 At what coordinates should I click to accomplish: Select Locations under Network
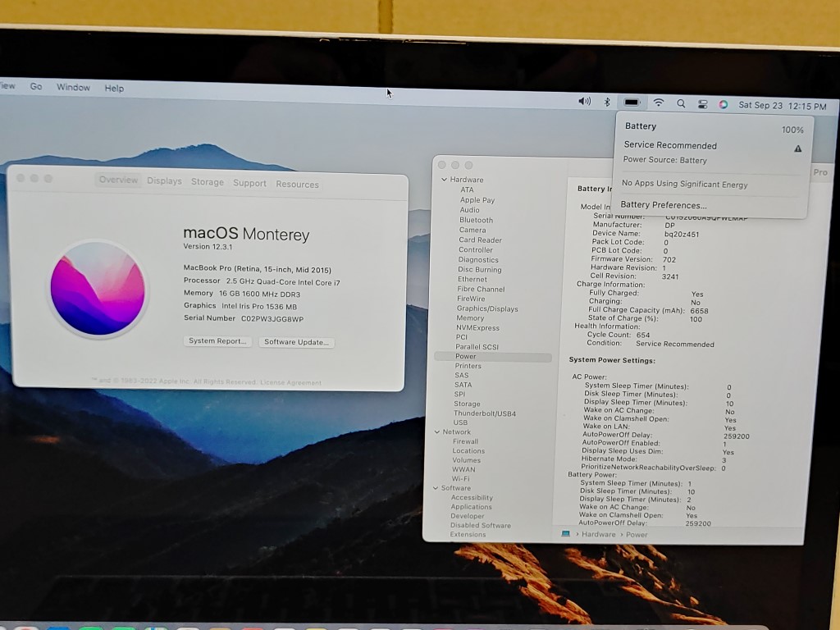(468, 451)
